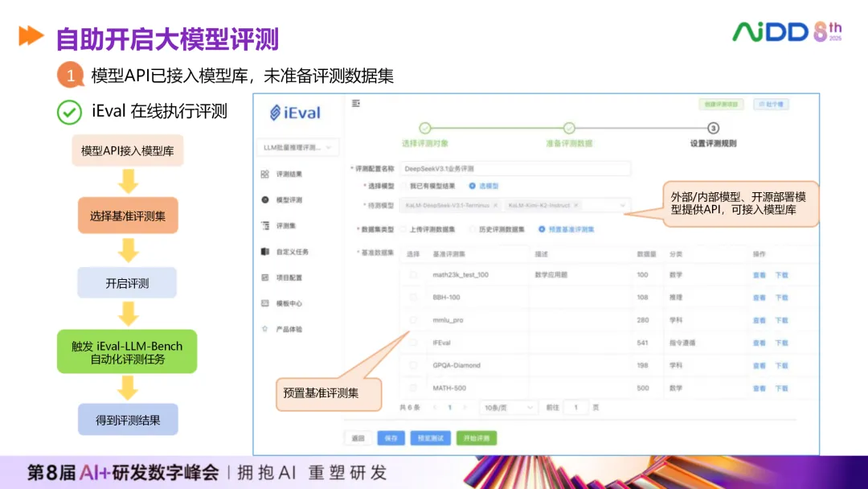Check the IFEval row checkbox
868x489 pixels.
pyautogui.click(x=413, y=343)
